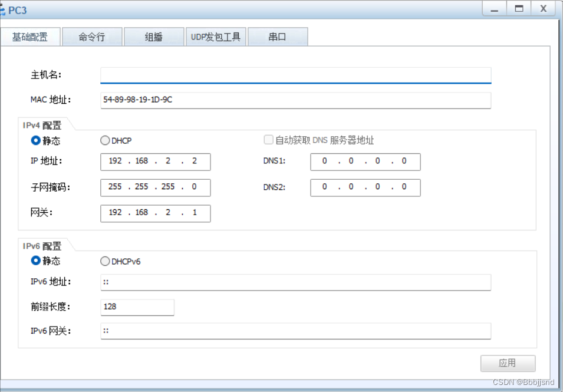Viewport: 563px width, 392px height.
Task: Click the DNS1 address field
Action: pyautogui.click(x=365, y=162)
